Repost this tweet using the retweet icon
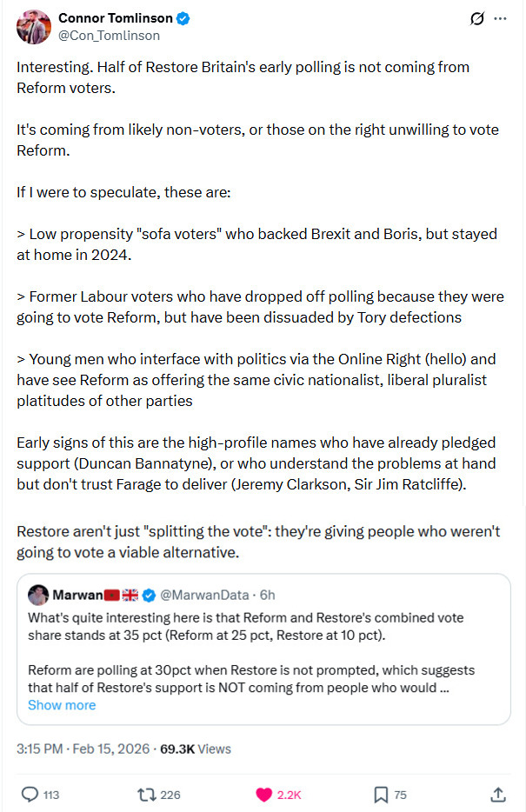The height and width of the screenshot is (812, 526). click(x=147, y=794)
